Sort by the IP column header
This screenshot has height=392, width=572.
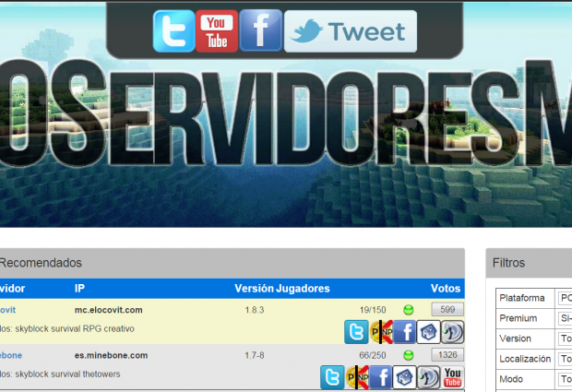click(79, 289)
